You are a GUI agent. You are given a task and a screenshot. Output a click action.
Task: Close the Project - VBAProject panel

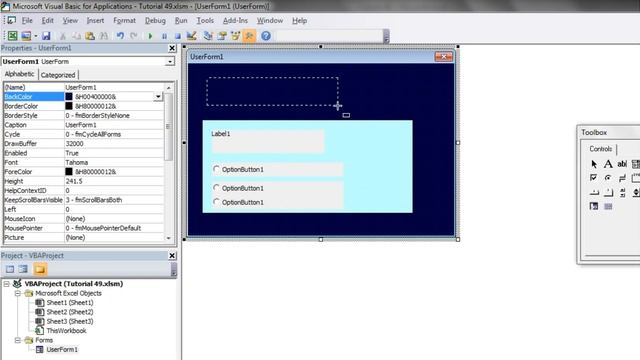pyautogui.click(x=172, y=256)
